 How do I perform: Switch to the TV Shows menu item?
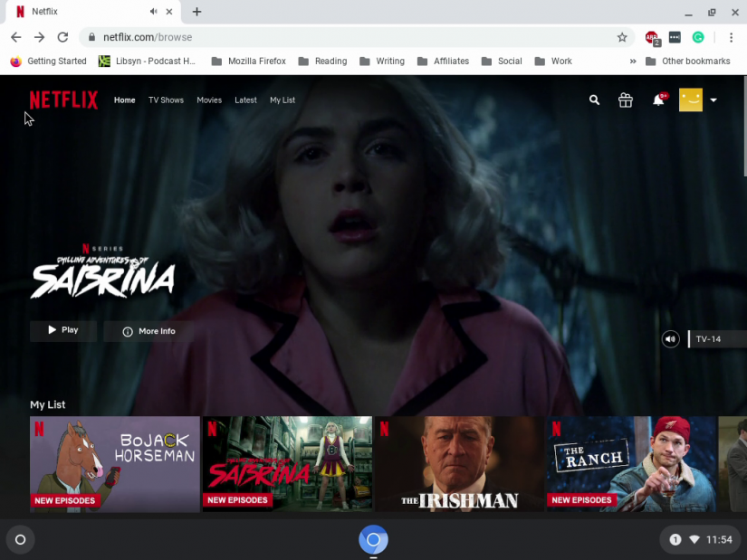166,100
